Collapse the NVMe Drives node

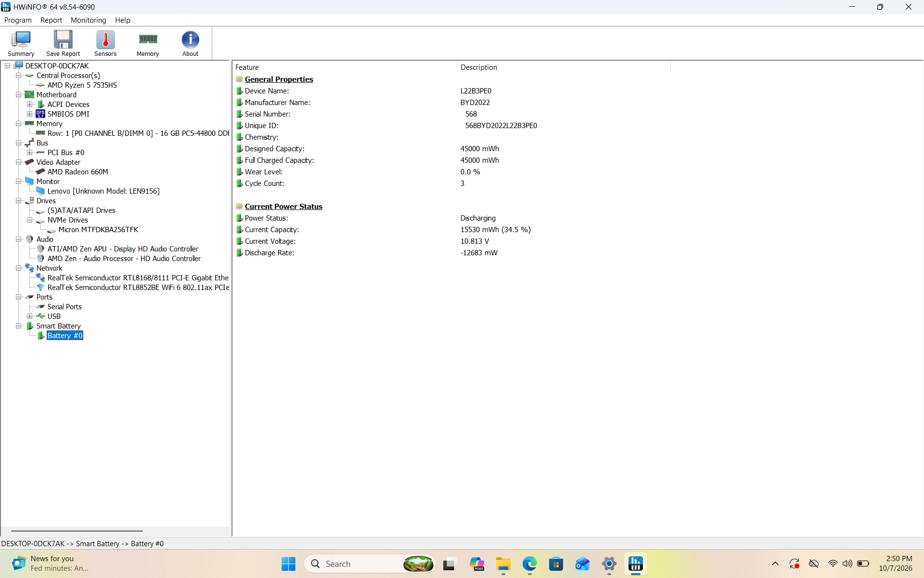30,220
